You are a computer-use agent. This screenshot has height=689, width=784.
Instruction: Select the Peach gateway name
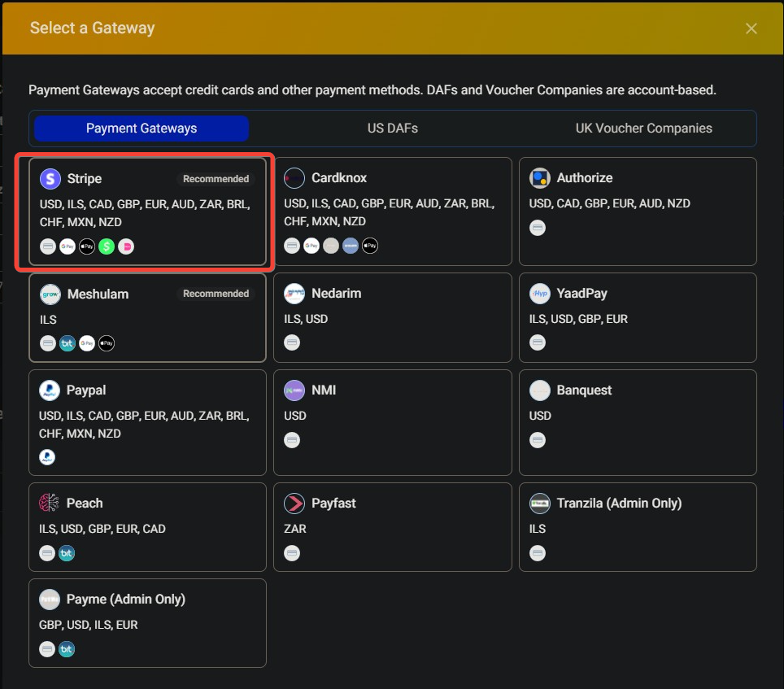(85, 504)
